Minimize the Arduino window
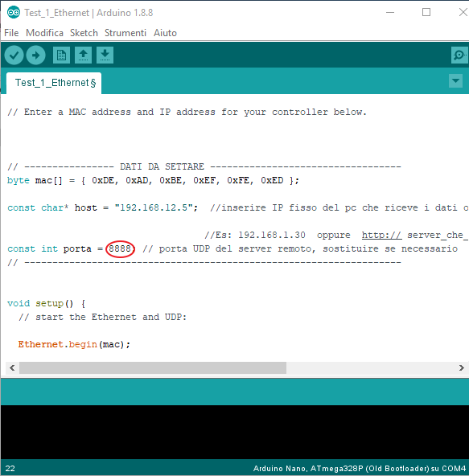The height and width of the screenshot is (476, 469). tap(390, 12)
